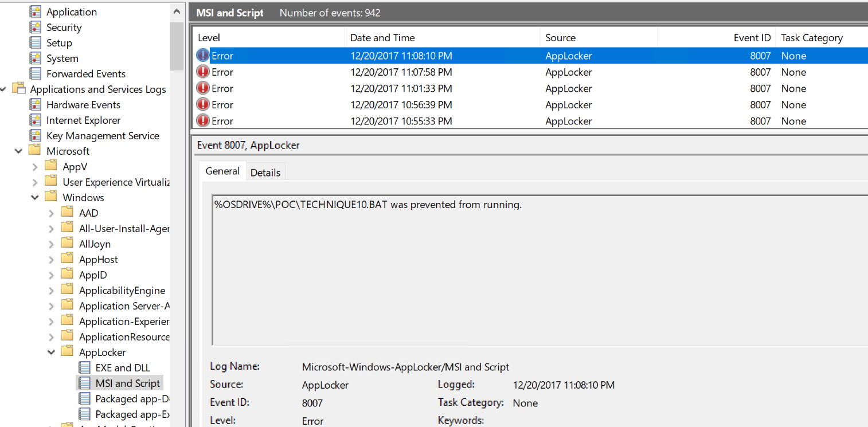Click the AppLocker folder icon
The image size is (868, 427).
(68, 352)
